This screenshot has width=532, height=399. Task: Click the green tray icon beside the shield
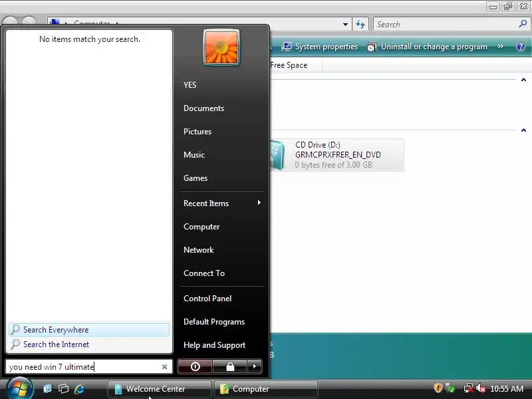click(x=451, y=388)
